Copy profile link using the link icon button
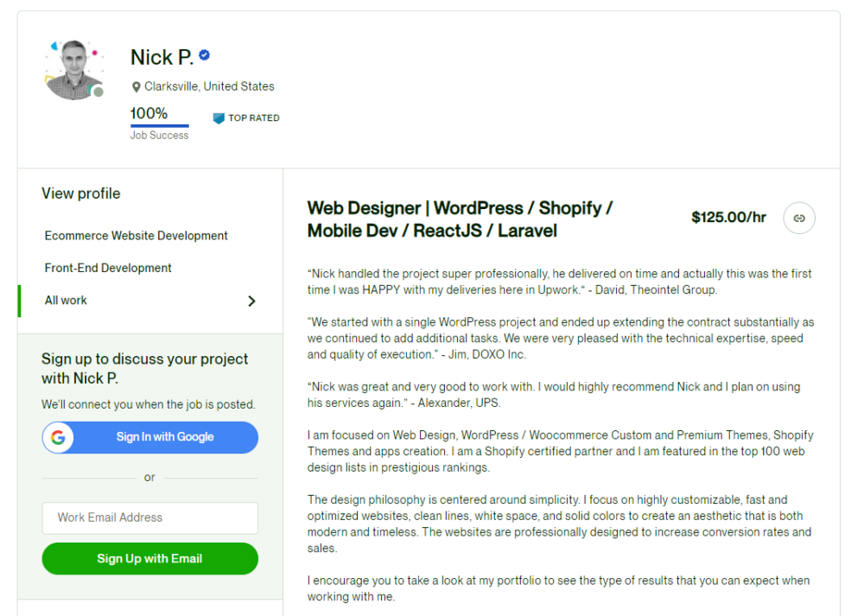Image resolution: width=864 pixels, height=616 pixels. pos(799,219)
